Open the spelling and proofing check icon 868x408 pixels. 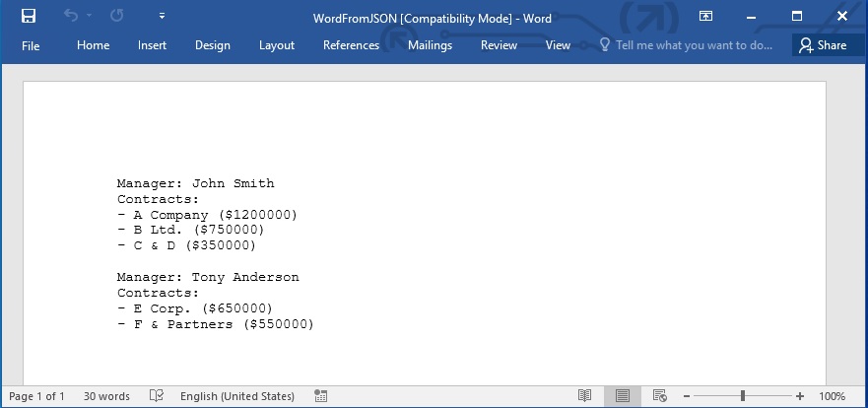(x=156, y=396)
